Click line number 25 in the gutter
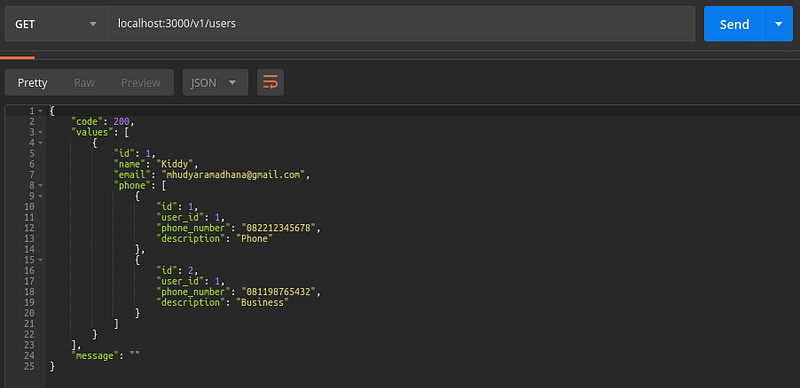Viewport: 800px width, 388px height. [x=30, y=366]
